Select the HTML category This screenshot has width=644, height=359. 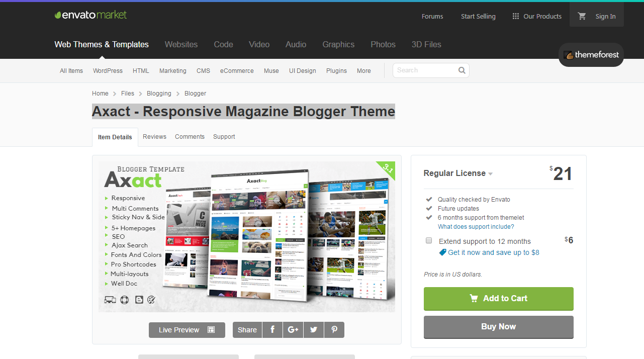click(x=141, y=71)
